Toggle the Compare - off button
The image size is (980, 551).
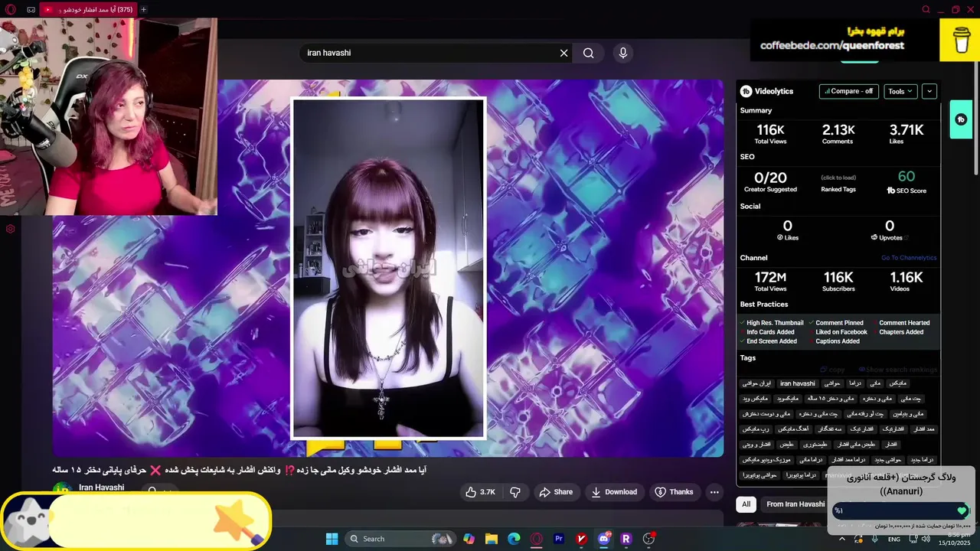pos(848,91)
